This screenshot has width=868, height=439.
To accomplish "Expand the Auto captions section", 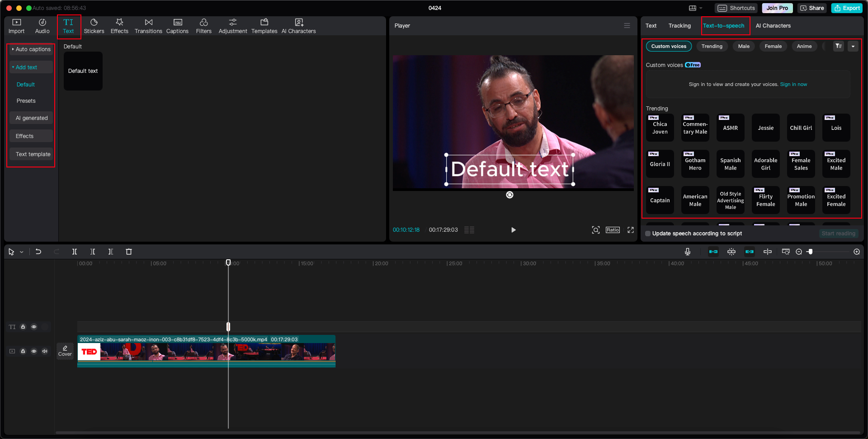I will 31,49.
